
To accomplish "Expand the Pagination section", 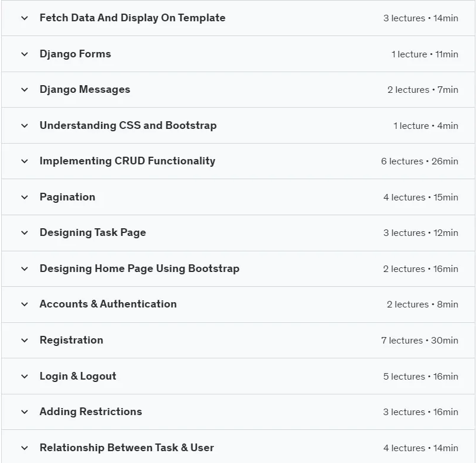I will [238, 197].
